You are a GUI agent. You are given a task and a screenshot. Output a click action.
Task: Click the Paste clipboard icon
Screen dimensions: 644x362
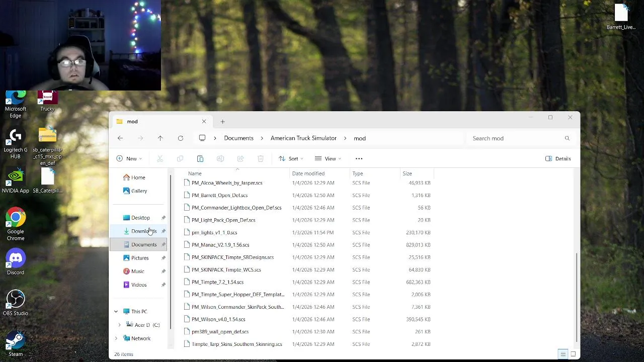tap(200, 159)
